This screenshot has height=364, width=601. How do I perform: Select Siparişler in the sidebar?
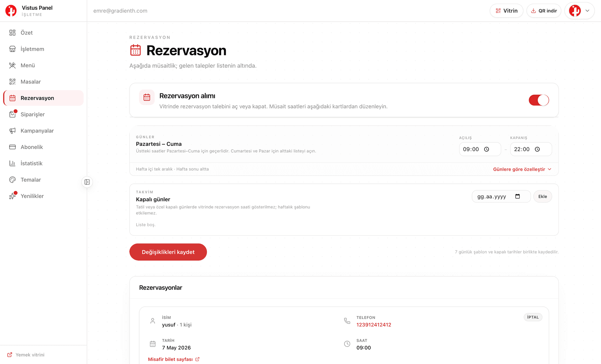click(x=44, y=114)
